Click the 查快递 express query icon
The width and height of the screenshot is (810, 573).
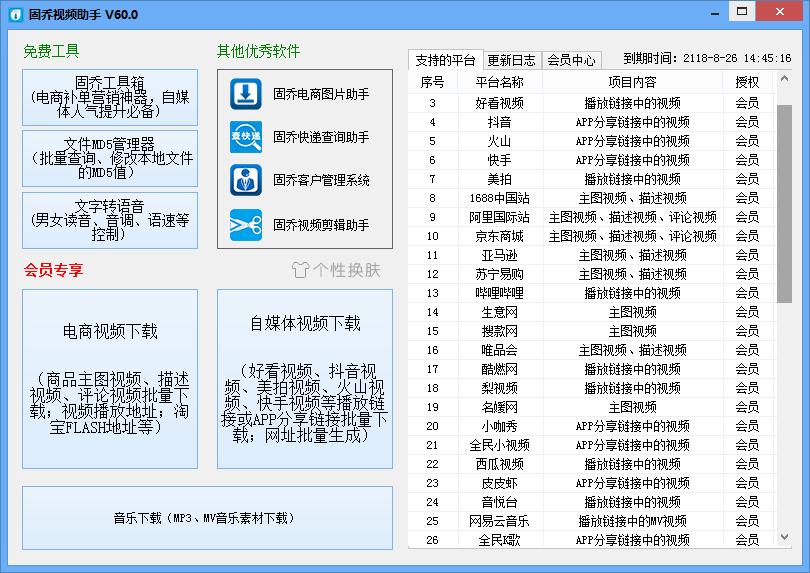pyautogui.click(x=246, y=137)
